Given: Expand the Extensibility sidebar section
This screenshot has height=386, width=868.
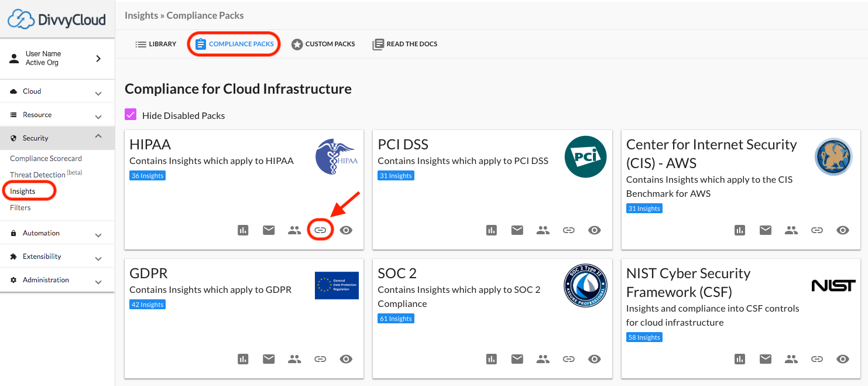Looking at the screenshot, I should [57, 257].
